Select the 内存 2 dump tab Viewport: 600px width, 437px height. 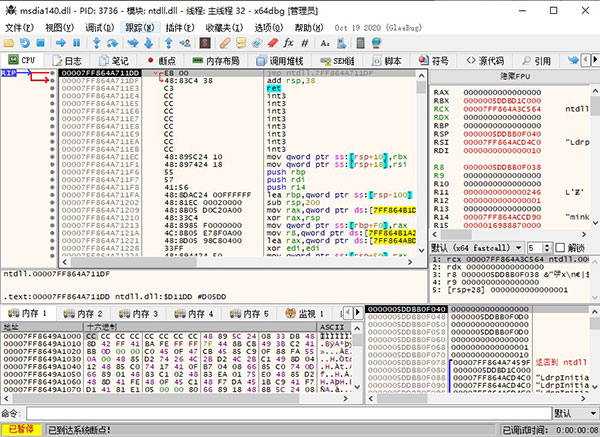[83, 314]
